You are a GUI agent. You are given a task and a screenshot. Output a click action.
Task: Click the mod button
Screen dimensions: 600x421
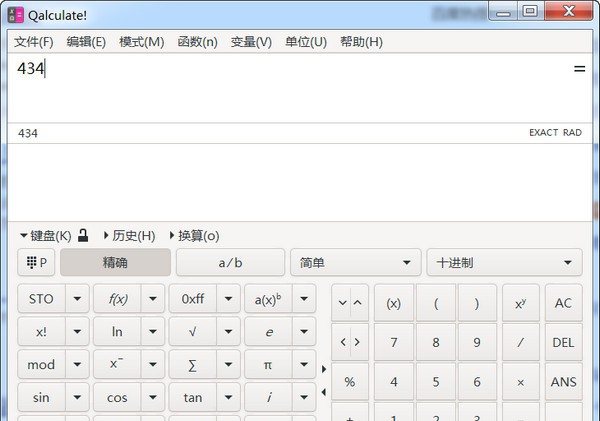pos(41,364)
